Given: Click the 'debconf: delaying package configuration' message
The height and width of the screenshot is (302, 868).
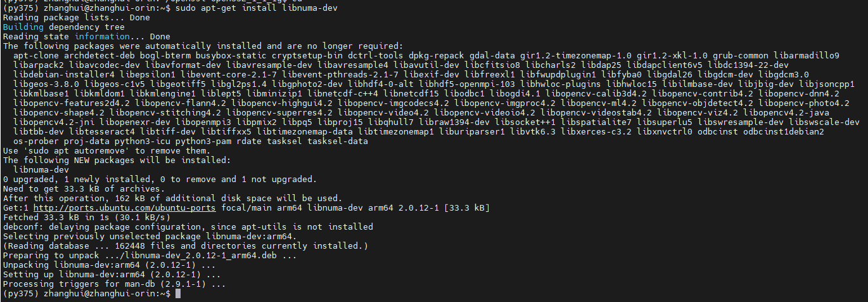Looking at the screenshot, I should 188,226.
